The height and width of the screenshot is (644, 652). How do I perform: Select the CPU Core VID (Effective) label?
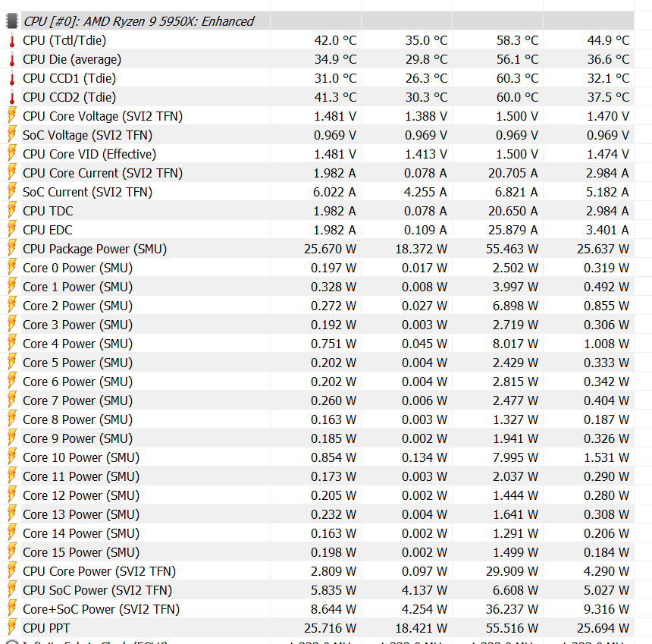(x=89, y=154)
